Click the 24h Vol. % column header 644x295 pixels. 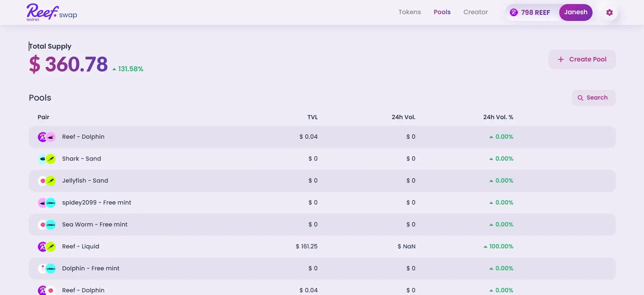(x=498, y=117)
